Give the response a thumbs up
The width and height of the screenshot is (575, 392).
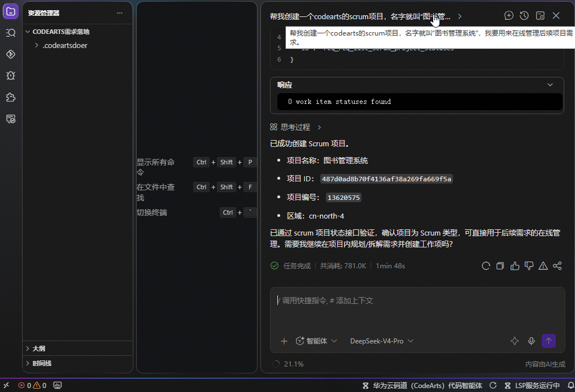(x=515, y=266)
